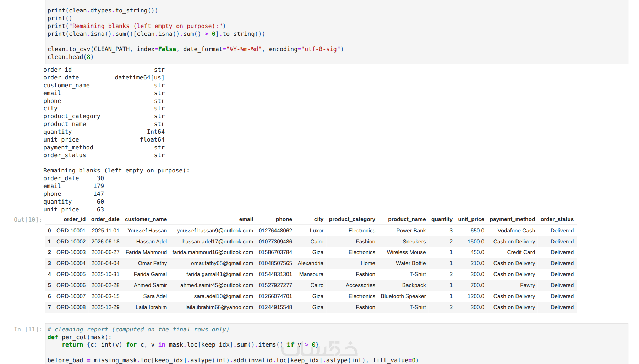Click the payment_method column header

coord(512,219)
